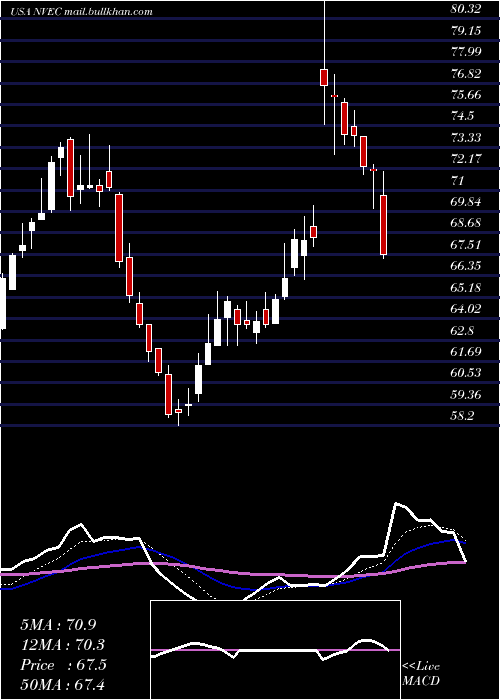Click the 73.33 price axis label
500x700 pixels.
[466, 138]
